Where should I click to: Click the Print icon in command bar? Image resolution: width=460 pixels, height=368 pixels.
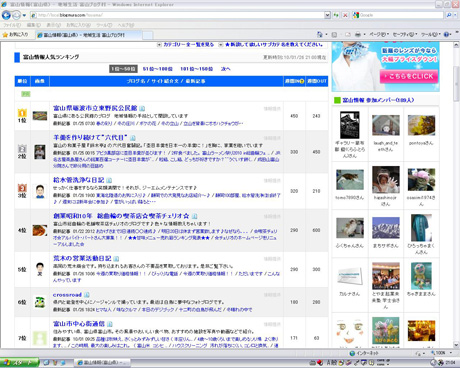pos(358,34)
